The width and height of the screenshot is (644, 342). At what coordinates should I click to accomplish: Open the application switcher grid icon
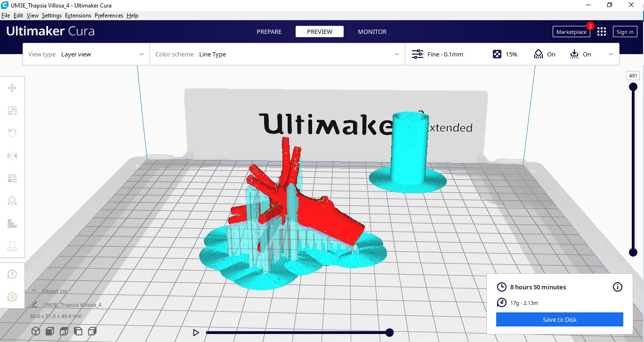[602, 32]
